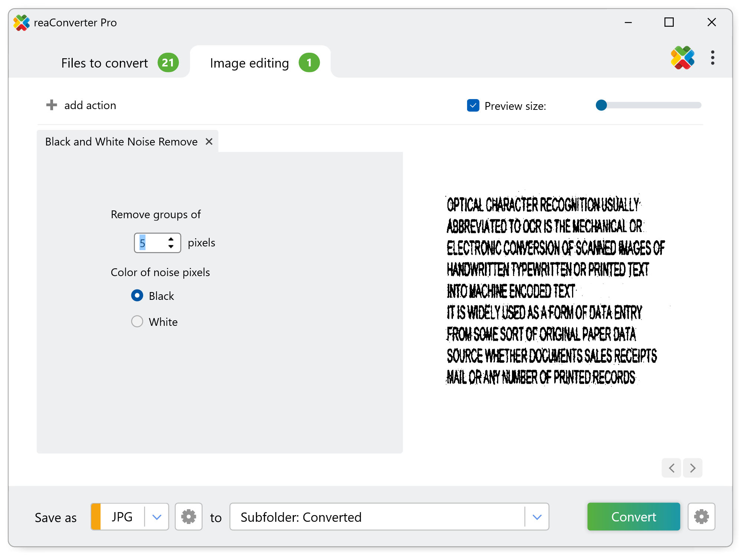Viewport: 742px width, 560px height.
Task: Click the reaConverter logo near the menu
Action: coord(682,58)
